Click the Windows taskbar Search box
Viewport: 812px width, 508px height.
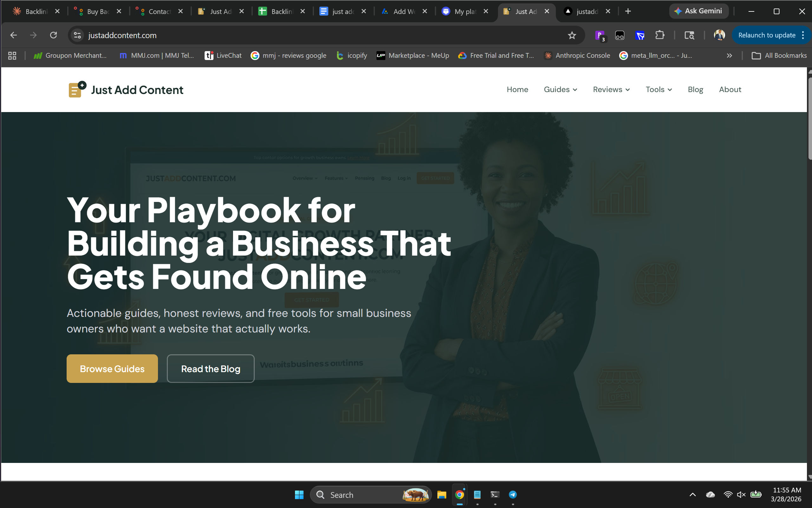point(370,495)
